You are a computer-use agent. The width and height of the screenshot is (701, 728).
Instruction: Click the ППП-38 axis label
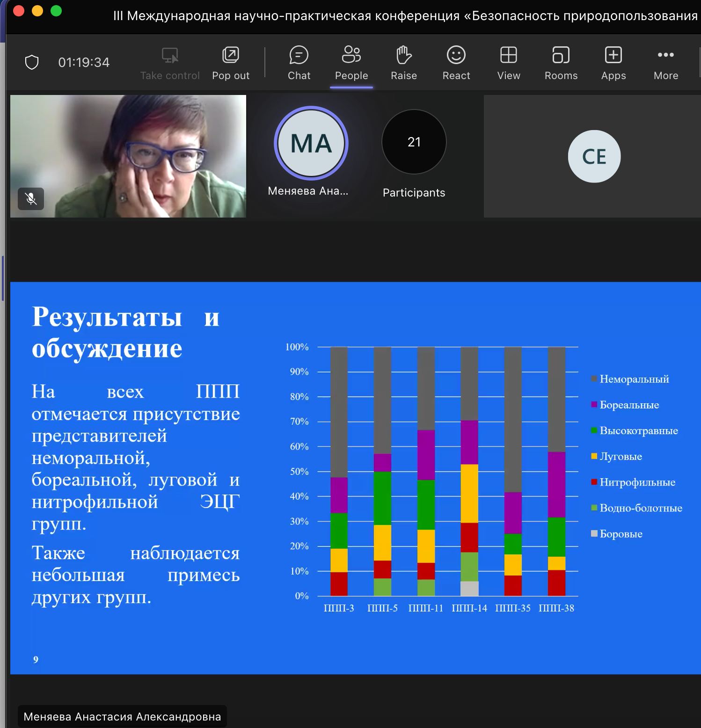pos(556,608)
